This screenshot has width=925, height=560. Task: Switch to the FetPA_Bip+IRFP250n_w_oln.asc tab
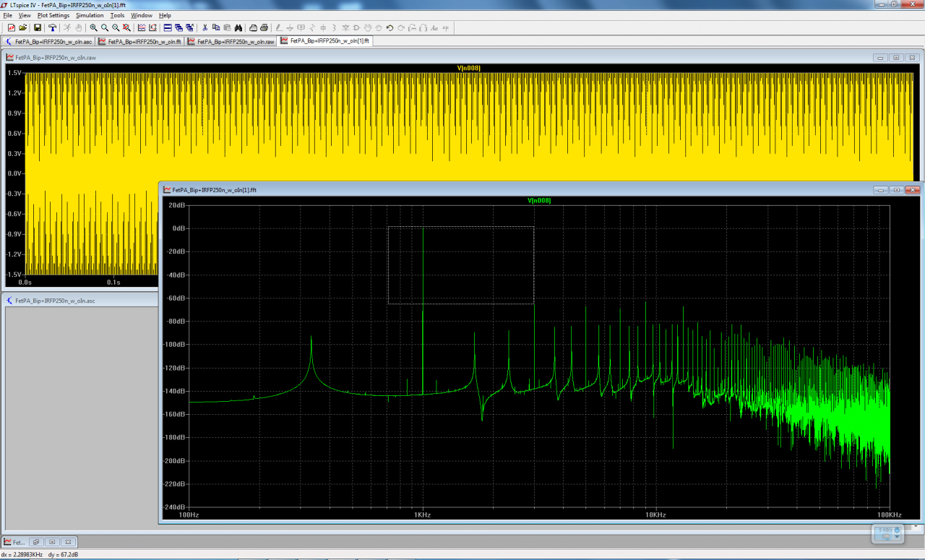pyautogui.click(x=48, y=42)
